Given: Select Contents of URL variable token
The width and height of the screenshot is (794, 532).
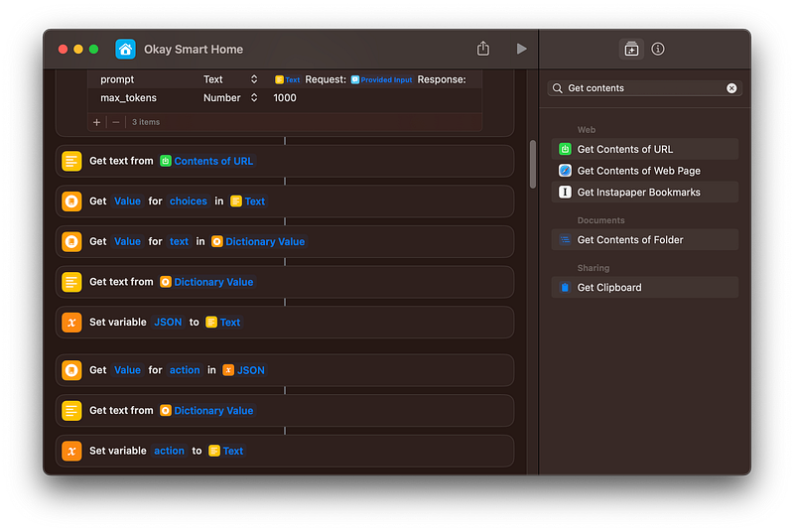Looking at the screenshot, I should (206, 161).
